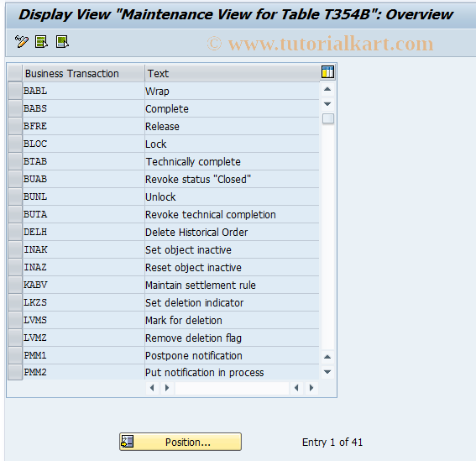
Task: Click the Select All toolbar icon
Action: [41, 42]
